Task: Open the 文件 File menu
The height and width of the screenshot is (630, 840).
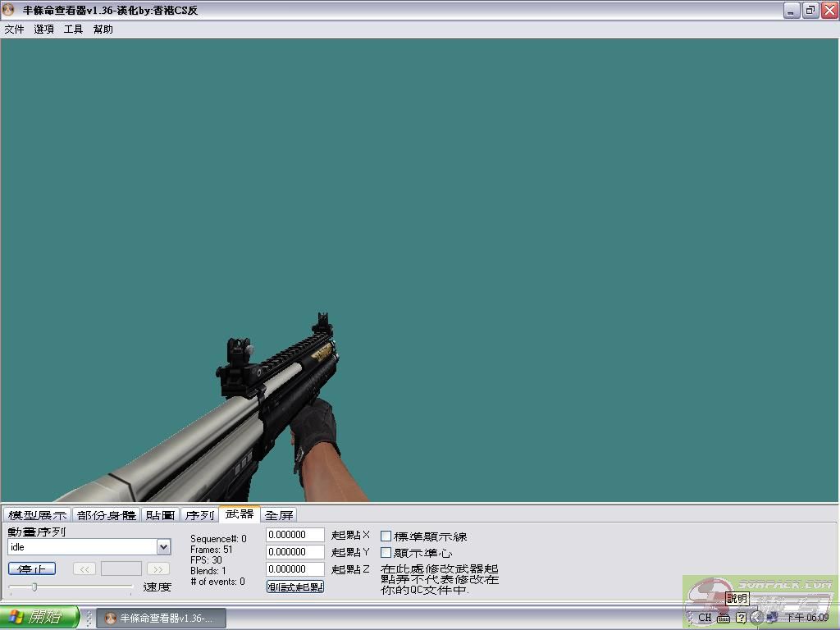Action: point(14,30)
